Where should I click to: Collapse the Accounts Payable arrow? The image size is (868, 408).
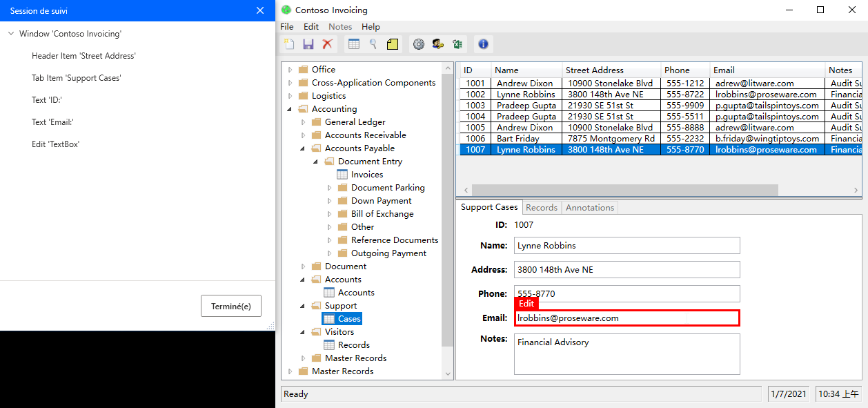[x=303, y=148]
